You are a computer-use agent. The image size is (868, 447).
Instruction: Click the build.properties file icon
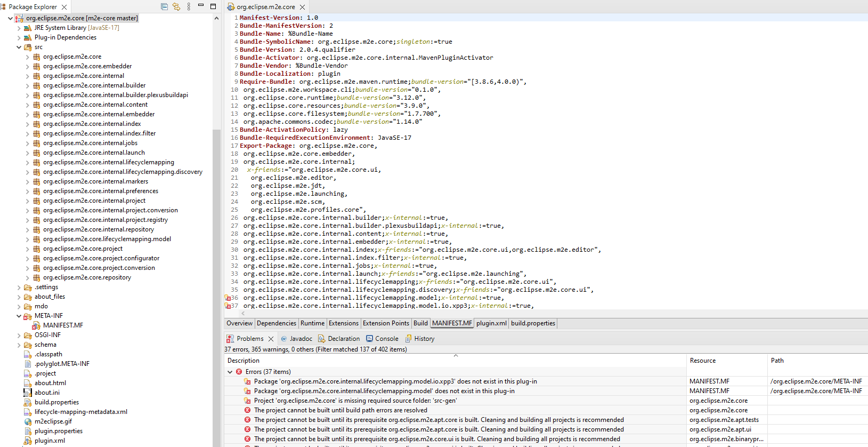pos(28,402)
